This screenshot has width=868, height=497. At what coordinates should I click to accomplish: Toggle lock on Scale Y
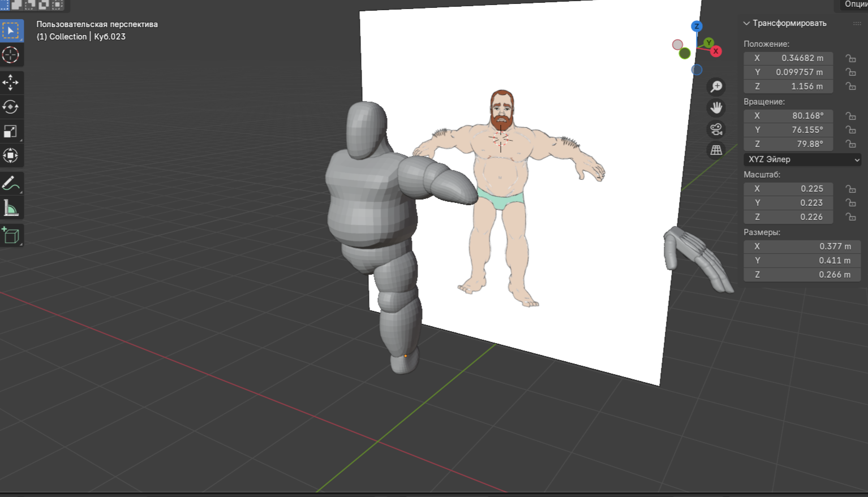click(x=850, y=203)
